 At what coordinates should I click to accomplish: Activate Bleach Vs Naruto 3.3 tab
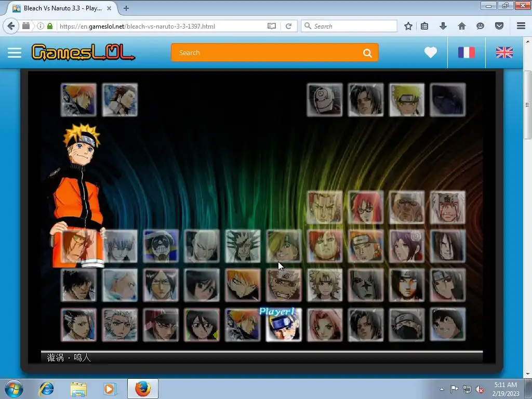click(x=62, y=8)
